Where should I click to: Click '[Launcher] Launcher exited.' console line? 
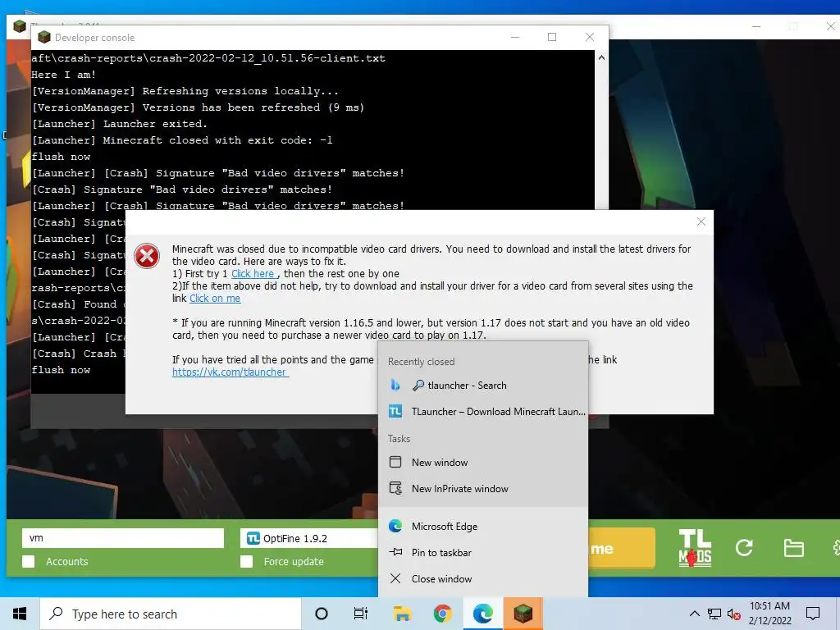tap(119, 124)
